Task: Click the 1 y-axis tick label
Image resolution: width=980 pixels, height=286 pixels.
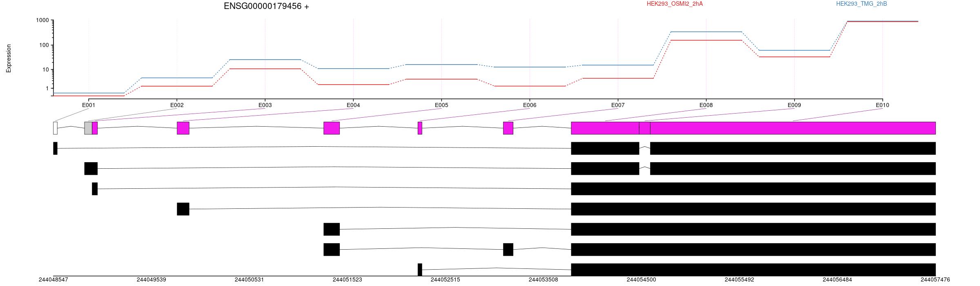Action: click(47, 88)
